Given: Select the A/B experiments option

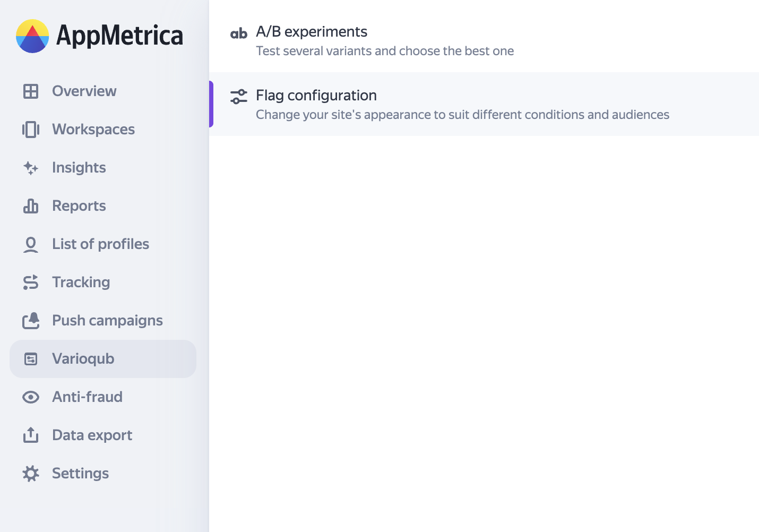Looking at the screenshot, I should click(312, 32).
